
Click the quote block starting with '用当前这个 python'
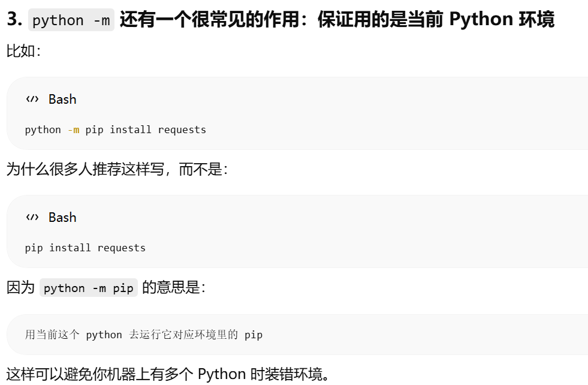click(297, 335)
